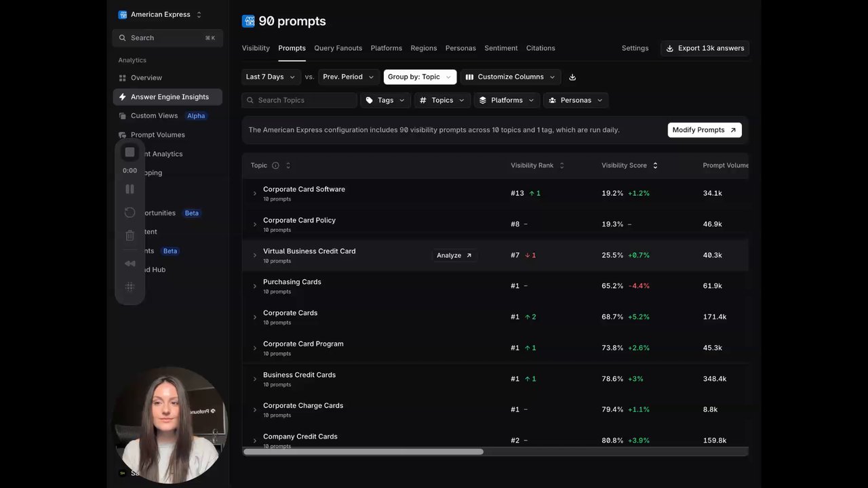
Task: Expand the Purchasing Cards row
Action: tap(255, 286)
